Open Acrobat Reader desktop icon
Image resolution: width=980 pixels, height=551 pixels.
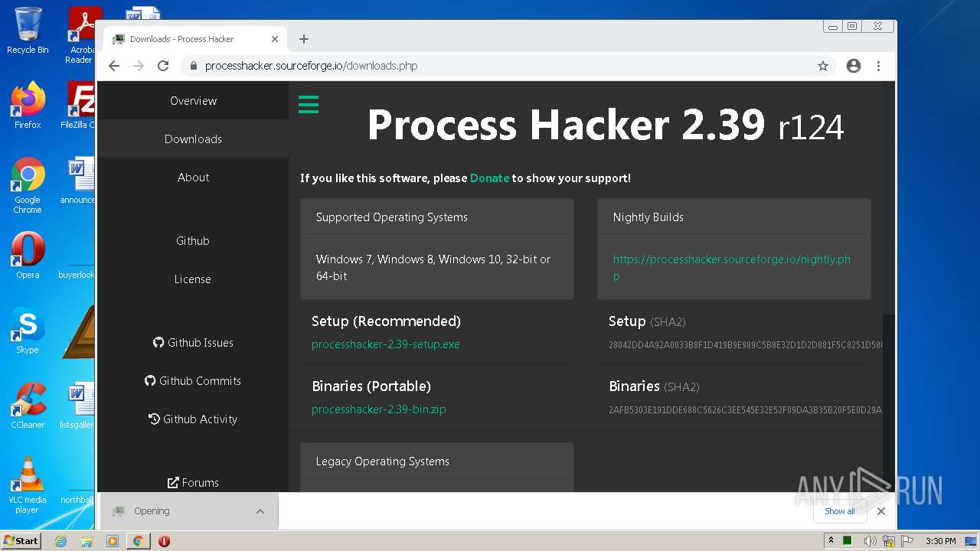coord(81,35)
